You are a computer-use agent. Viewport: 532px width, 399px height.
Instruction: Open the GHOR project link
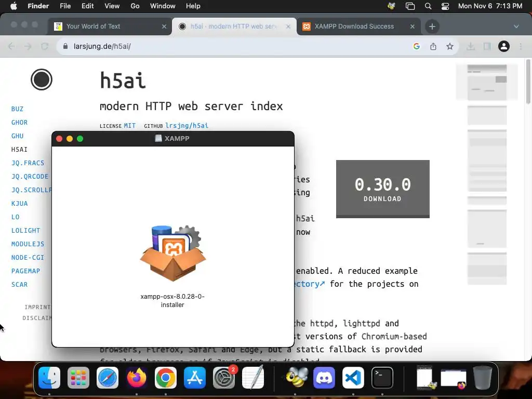(19, 123)
